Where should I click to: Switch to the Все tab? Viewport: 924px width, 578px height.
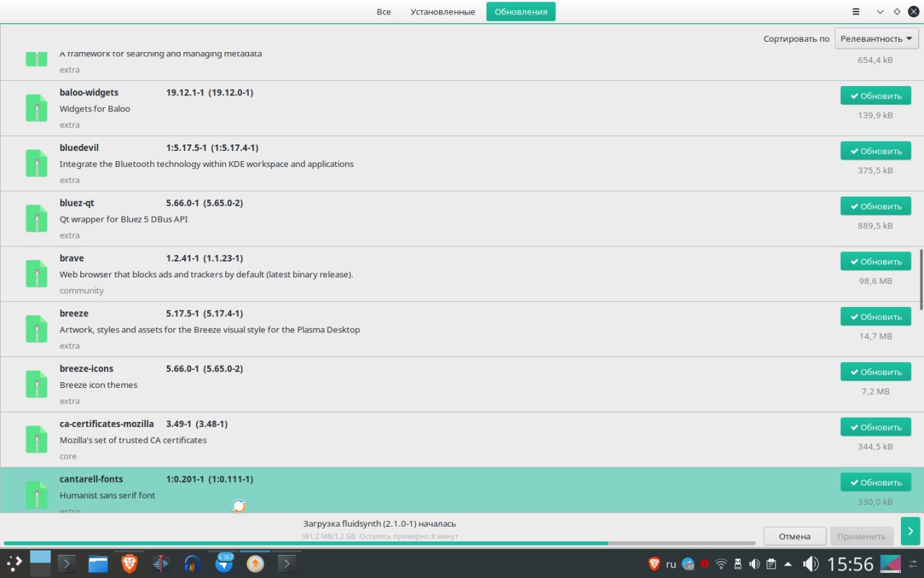pyautogui.click(x=384, y=12)
